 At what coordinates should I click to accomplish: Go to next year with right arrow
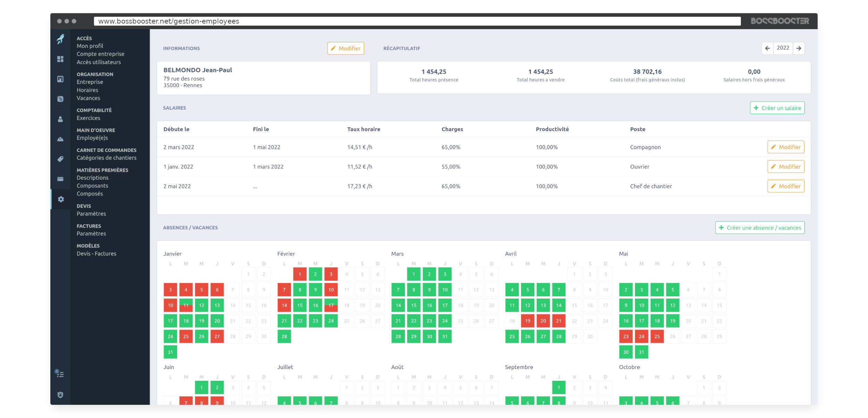click(799, 48)
